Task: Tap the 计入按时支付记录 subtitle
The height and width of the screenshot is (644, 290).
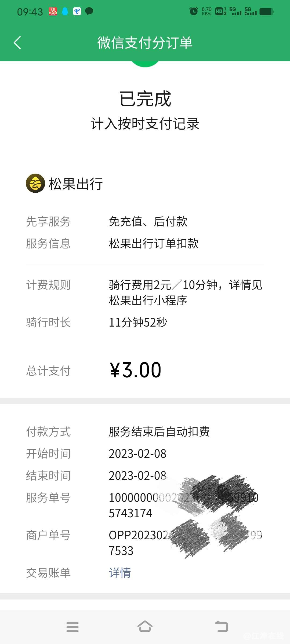Action: [x=145, y=124]
